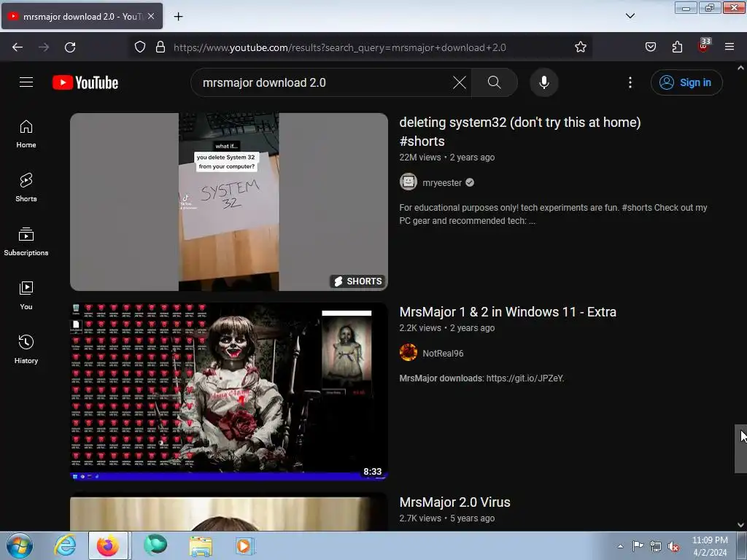Switch to Firefox in the taskbar
The height and width of the screenshot is (560, 747).
point(108,545)
